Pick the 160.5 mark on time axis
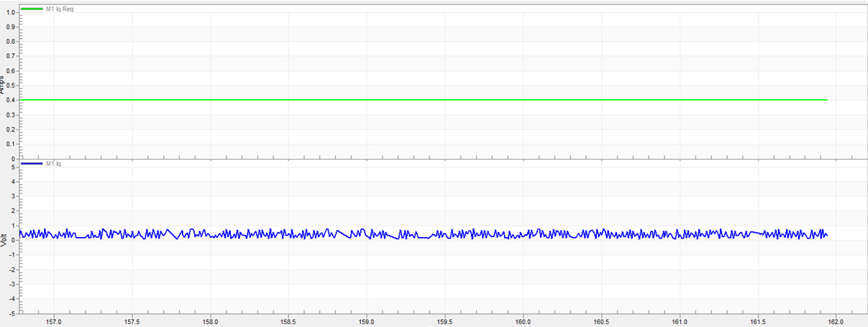Viewport: 868px width, 327px height. (601, 322)
